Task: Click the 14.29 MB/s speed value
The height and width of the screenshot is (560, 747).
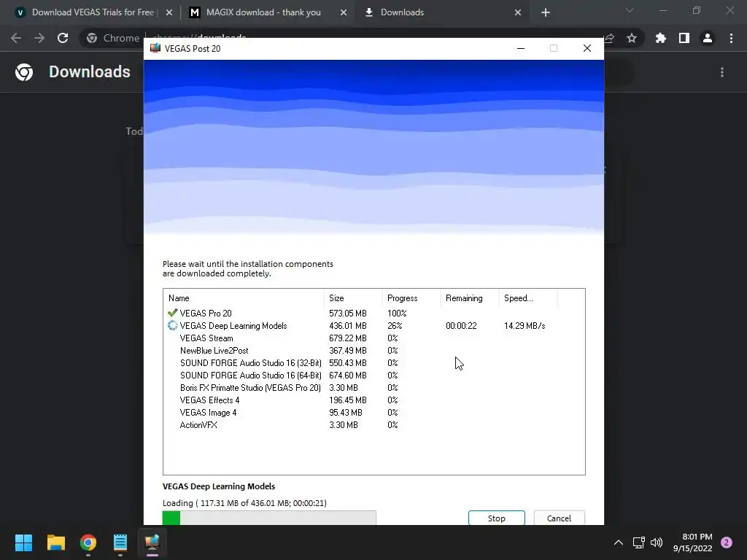Action: click(525, 326)
